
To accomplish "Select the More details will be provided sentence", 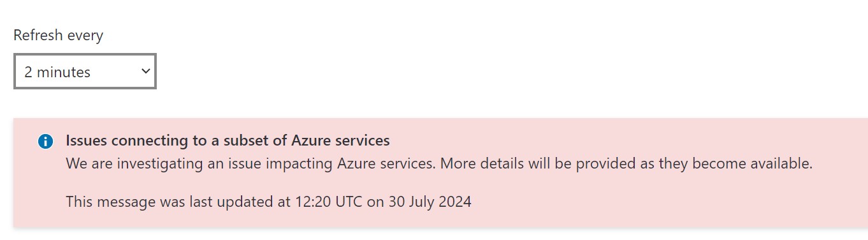I will point(626,163).
